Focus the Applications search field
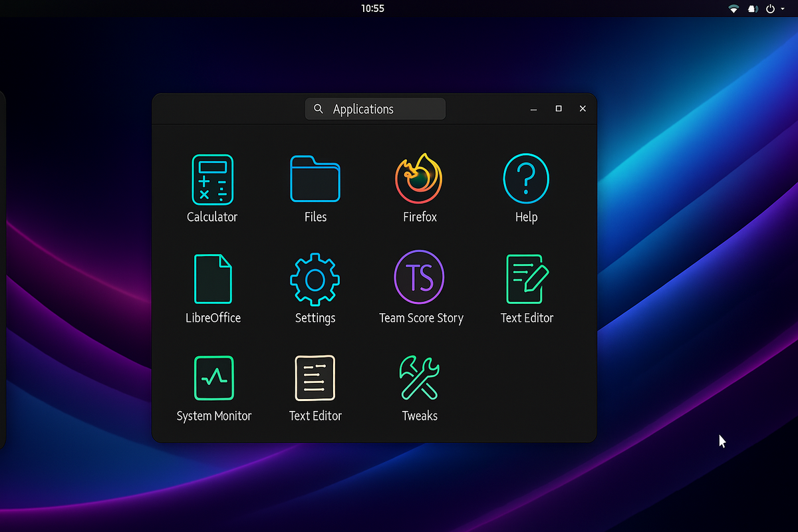 tap(375, 109)
